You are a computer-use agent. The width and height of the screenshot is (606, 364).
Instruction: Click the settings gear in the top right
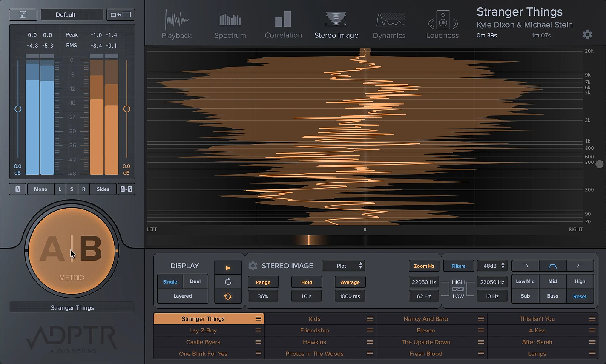click(x=587, y=34)
